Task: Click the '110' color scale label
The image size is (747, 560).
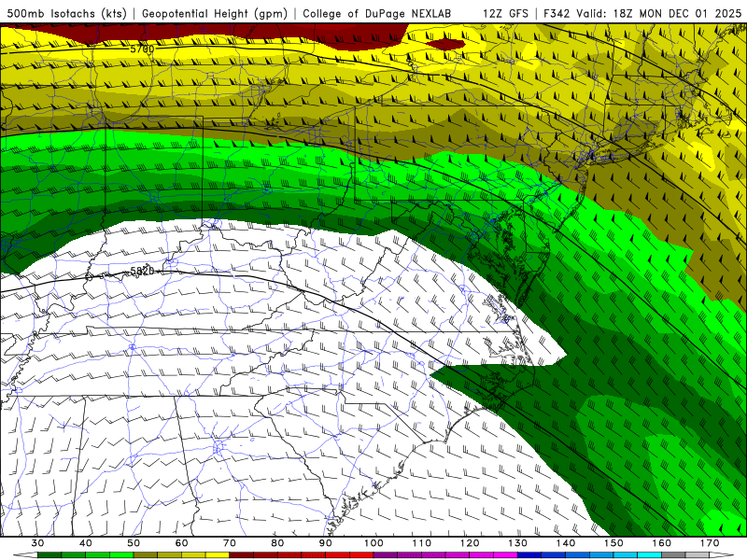Action: (x=422, y=543)
